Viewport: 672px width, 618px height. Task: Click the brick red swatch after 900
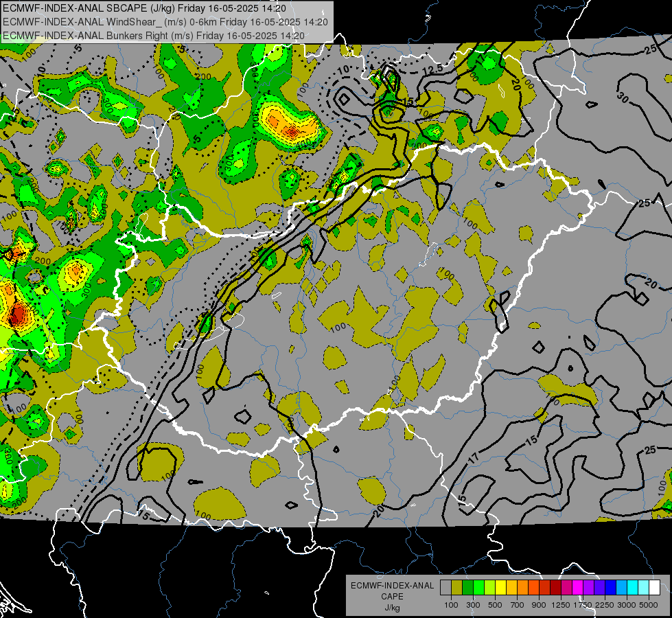pos(545,587)
